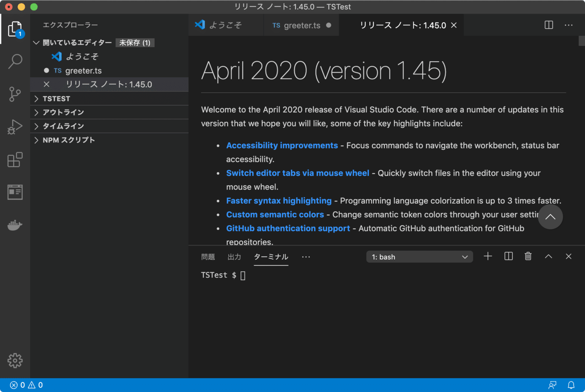Screen dimensions: 585x392
Task: Switch to the 問題 panel tab
Action: coord(208,256)
